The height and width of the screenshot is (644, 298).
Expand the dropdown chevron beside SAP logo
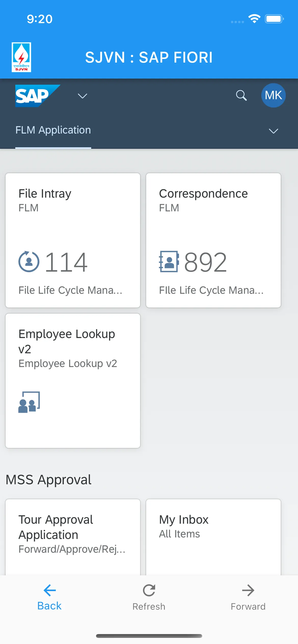[x=83, y=96]
